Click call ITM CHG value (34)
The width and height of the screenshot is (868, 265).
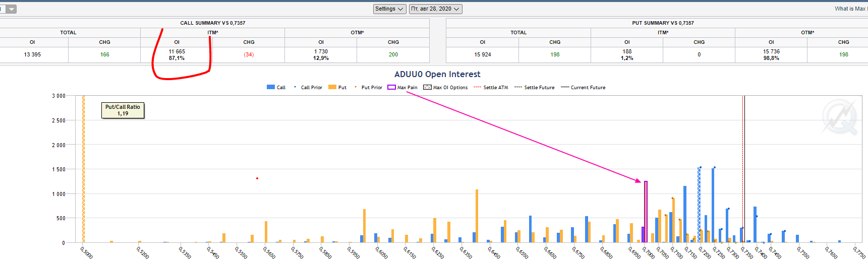[249, 54]
